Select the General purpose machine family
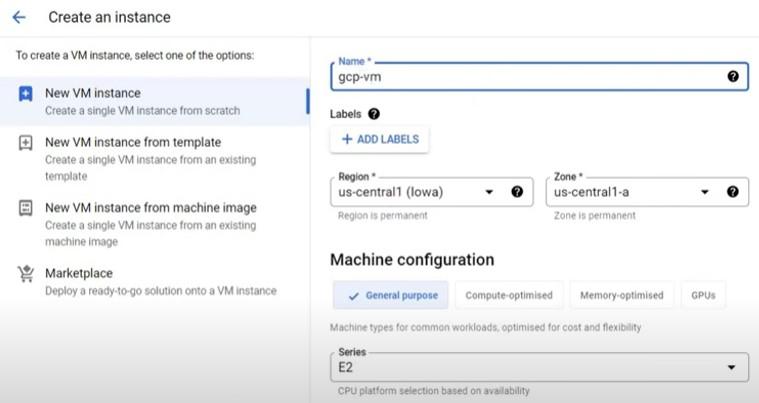This screenshot has height=403, width=759. (391, 295)
